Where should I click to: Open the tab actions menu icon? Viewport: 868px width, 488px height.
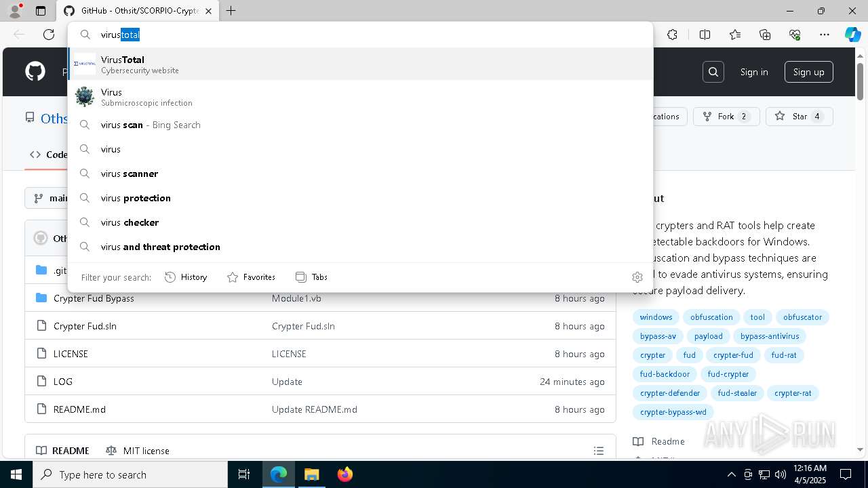pos(41,11)
